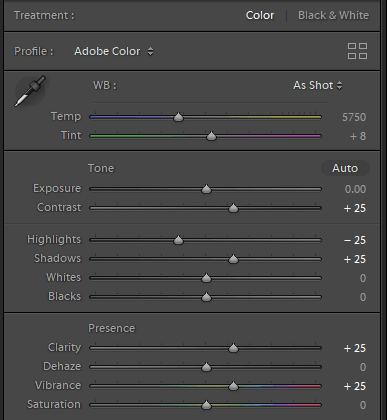The width and height of the screenshot is (387, 420).
Task: Click the Highlights slider knob
Action: (x=178, y=240)
